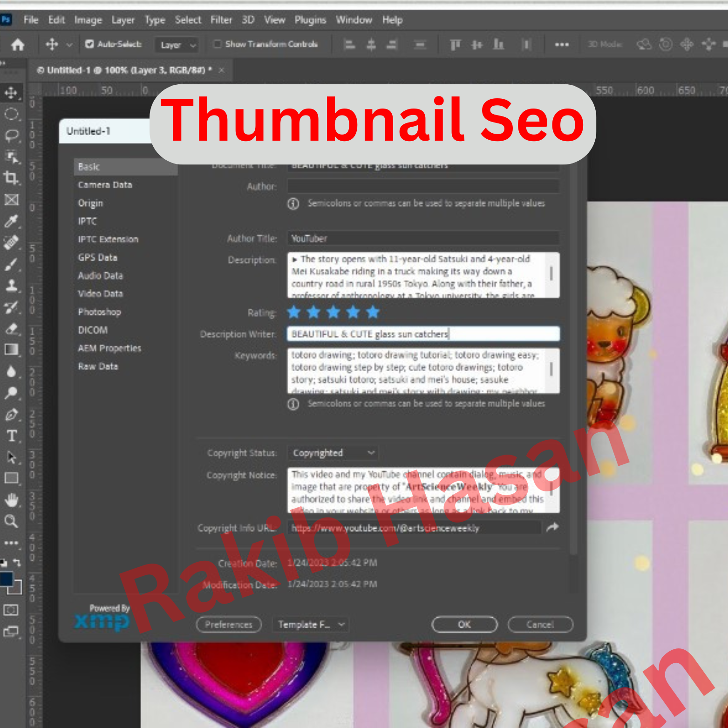Viewport: 728px width, 728px height.
Task: Click the Author input field
Action: tap(423, 186)
